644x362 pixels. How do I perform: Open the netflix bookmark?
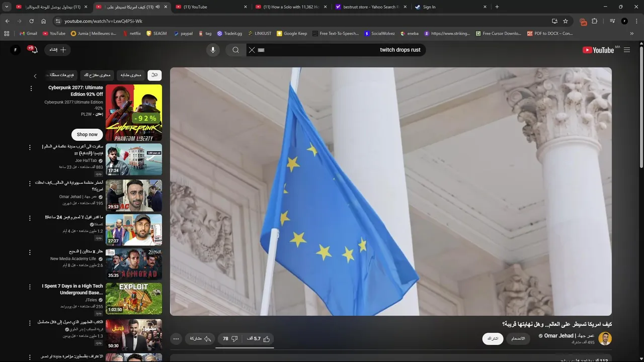click(x=131, y=34)
